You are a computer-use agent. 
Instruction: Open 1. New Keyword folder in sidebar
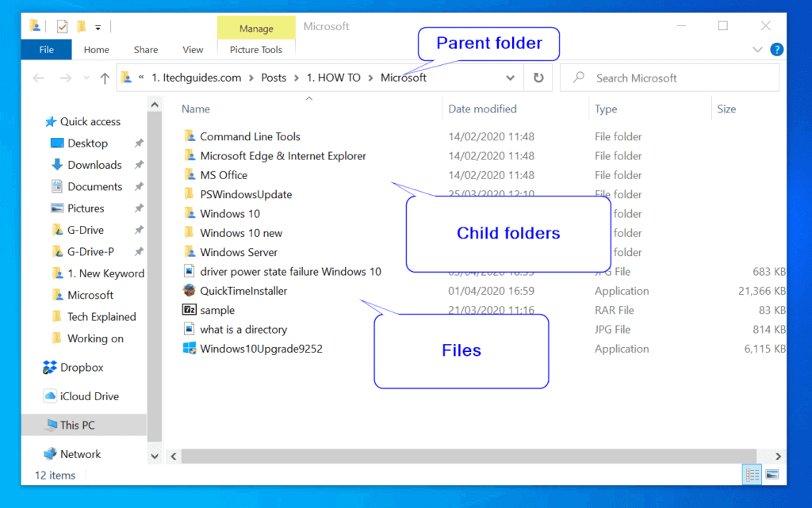tap(98, 273)
